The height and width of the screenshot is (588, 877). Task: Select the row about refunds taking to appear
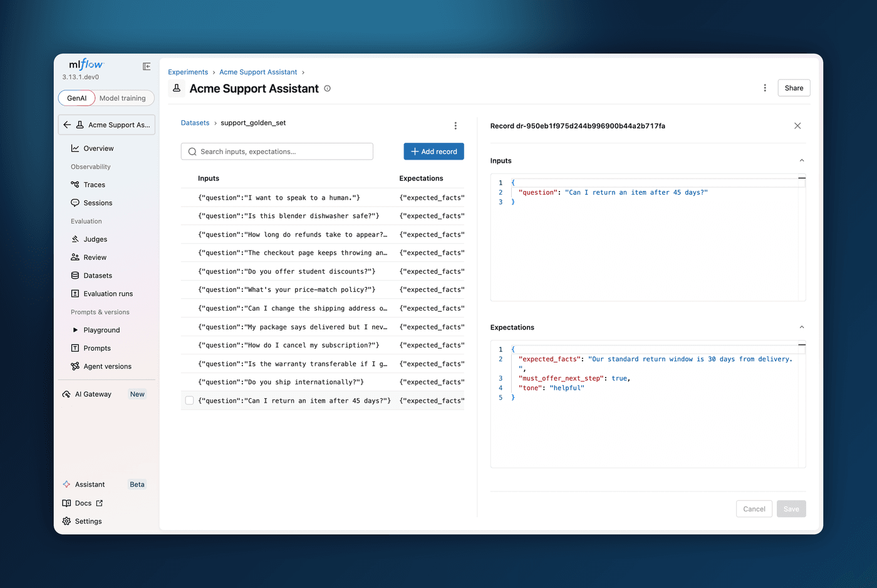click(x=323, y=235)
